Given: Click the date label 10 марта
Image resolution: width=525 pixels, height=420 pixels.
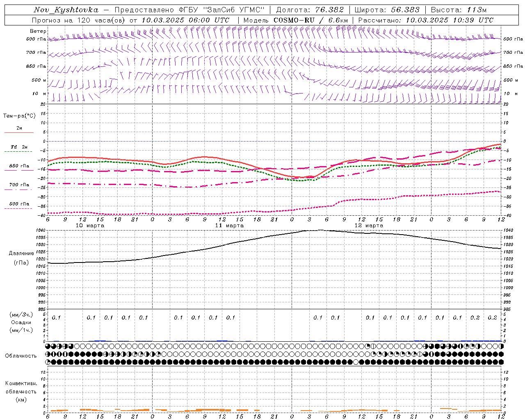Looking at the screenshot, I should pyautogui.click(x=90, y=226).
